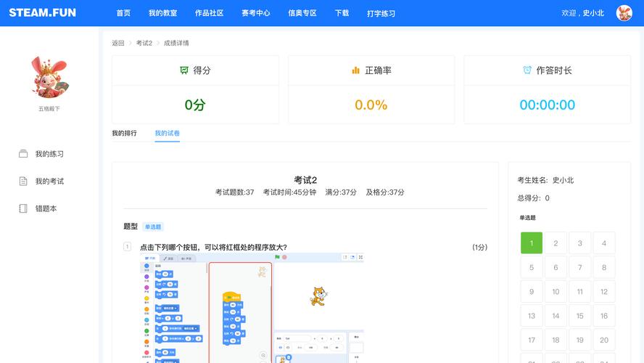Click the 00:00:00 duration value
Image resolution: width=644 pixels, height=363 pixels.
pyautogui.click(x=547, y=105)
